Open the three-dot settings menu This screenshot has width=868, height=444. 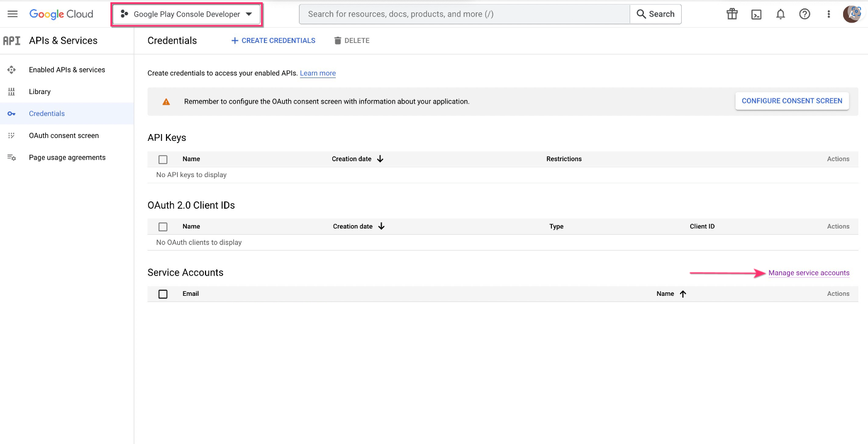[828, 14]
